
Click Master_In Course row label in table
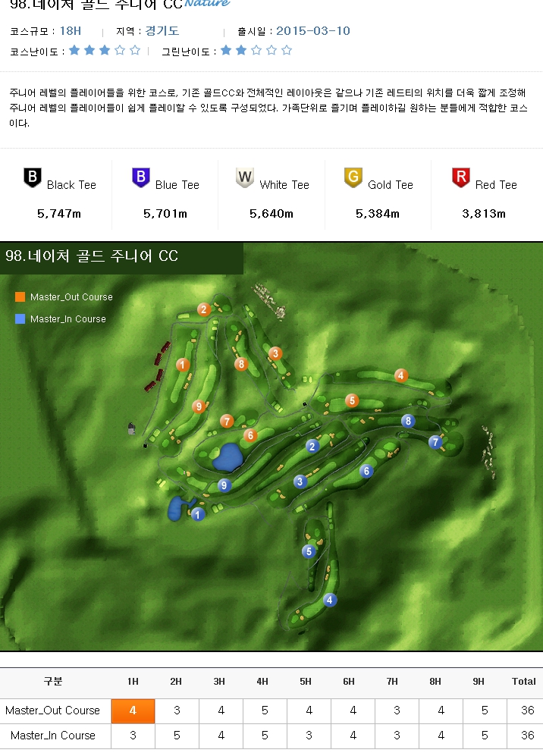coord(52,736)
